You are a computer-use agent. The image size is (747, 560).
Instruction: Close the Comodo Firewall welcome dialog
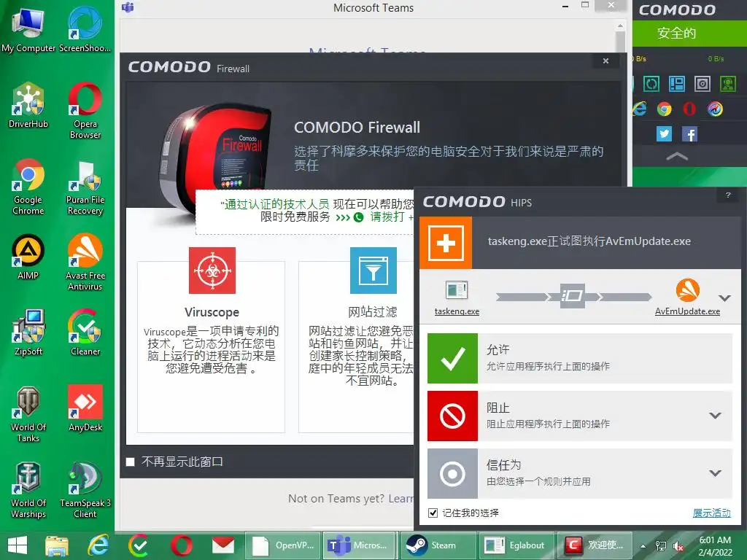click(605, 61)
